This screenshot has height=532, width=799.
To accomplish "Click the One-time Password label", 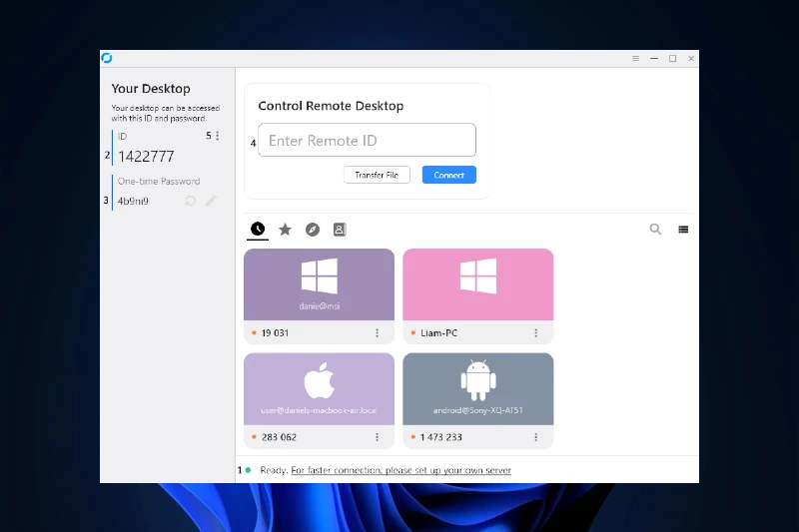I will (x=159, y=182).
